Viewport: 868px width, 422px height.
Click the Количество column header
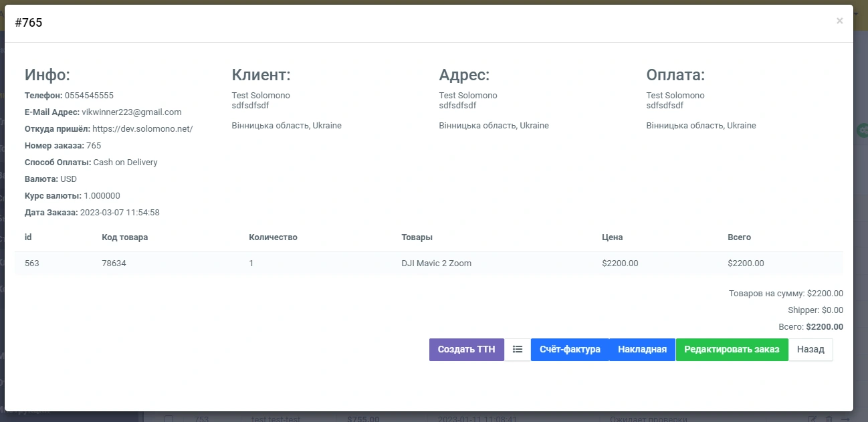click(x=273, y=237)
